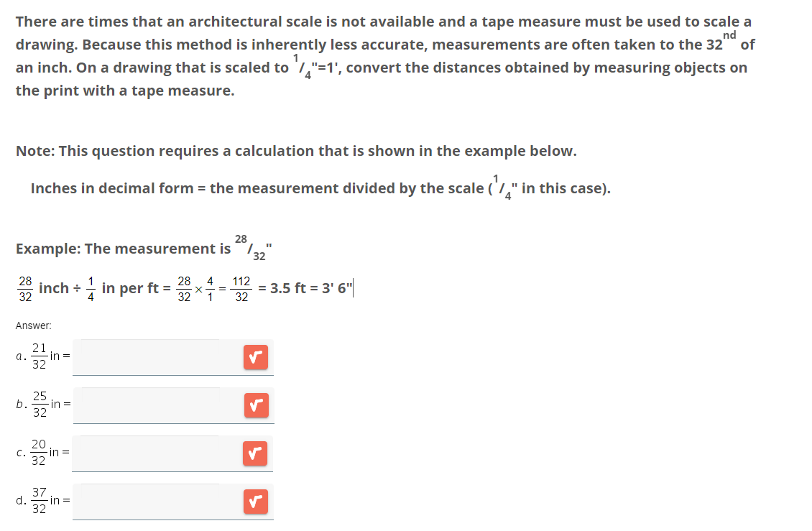Open equation editor for answer a
Viewport: 812px width, 531px height.
[256, 357]
